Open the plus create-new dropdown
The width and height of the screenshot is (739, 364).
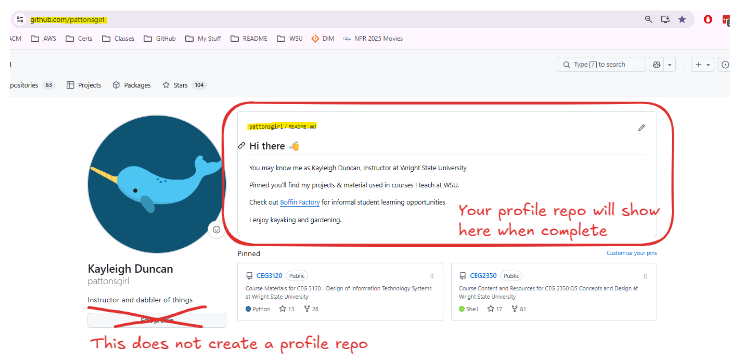[x=703, y=65]
